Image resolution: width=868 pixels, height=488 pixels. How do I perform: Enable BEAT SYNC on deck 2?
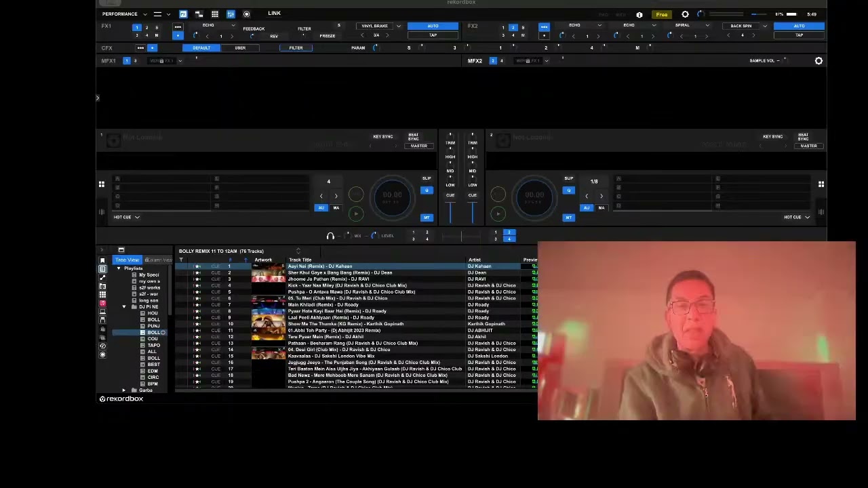click(x=803, y=137)
